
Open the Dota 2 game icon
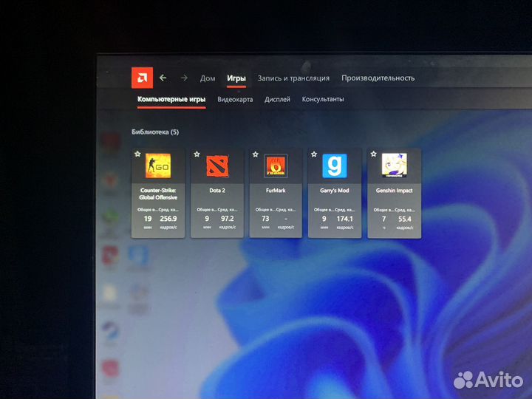coord(217,166)
